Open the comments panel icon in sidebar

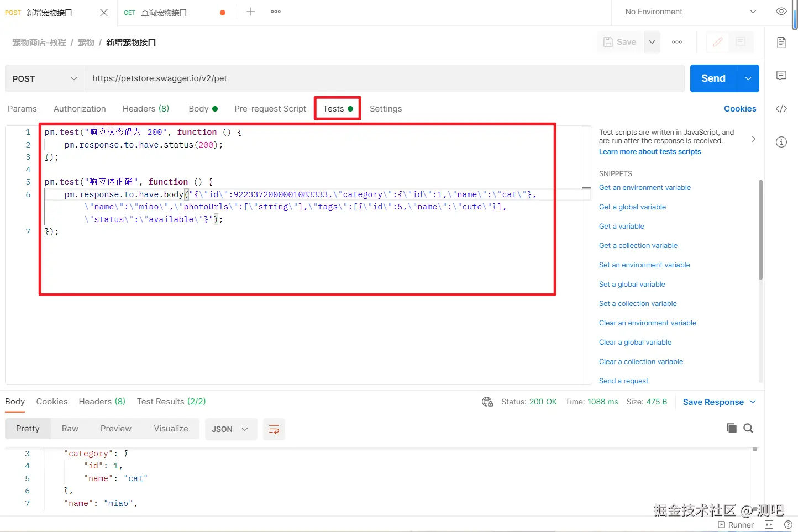(781, 76)
